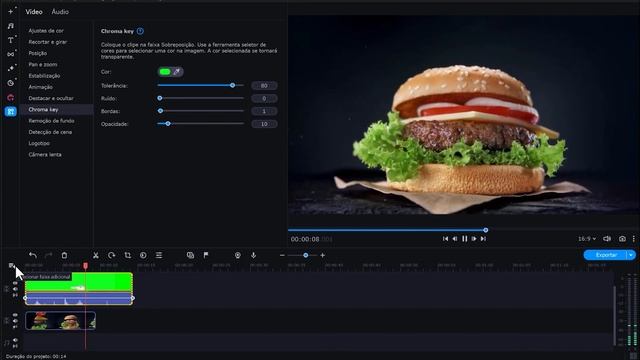Open the 16:9 aspect ratio dropdown
Screen dimensions: 640x360
[x=587, y=239]
